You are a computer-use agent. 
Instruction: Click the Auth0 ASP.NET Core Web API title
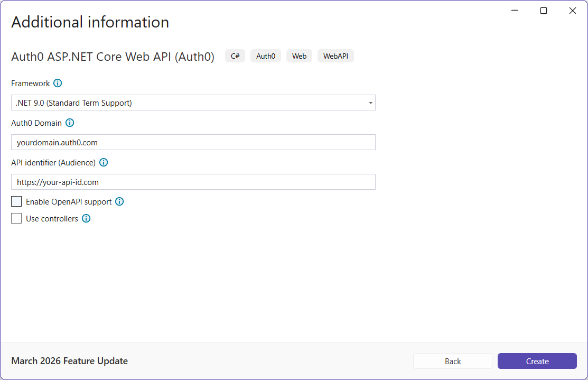pyautogui.click(x=113, y=57)
